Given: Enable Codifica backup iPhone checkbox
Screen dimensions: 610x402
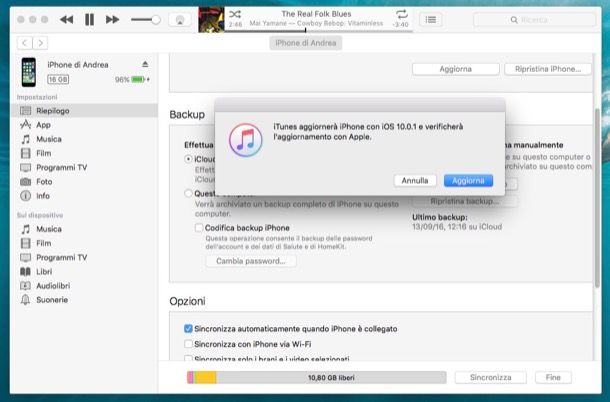Looking at the screenshot, I should coord(199,228).
